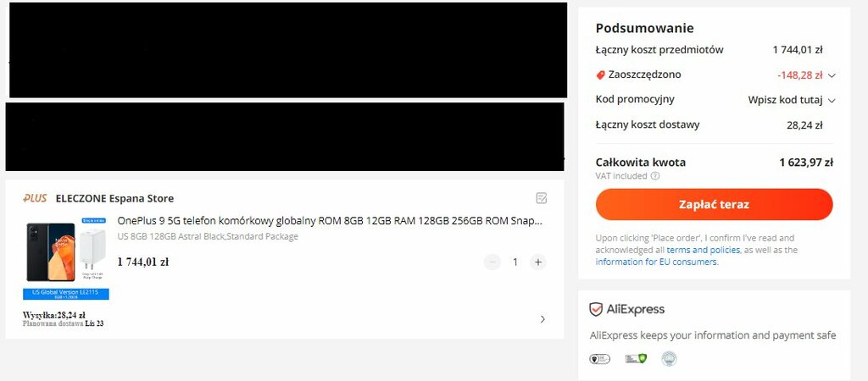Click the green shield security badge
This screenshot has height=381, width=868.
(636, 359)
